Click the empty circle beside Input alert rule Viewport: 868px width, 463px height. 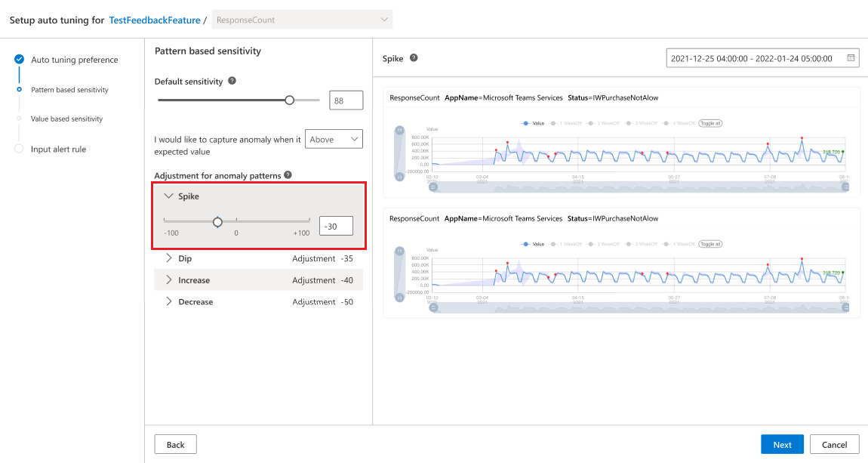point(20,149)
